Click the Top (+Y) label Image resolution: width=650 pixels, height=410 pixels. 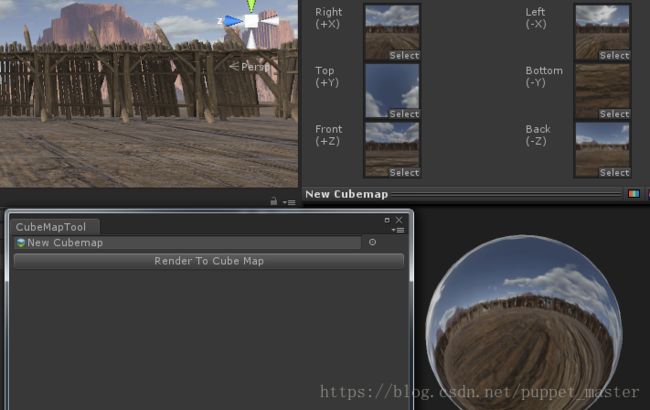click(327, 77)
